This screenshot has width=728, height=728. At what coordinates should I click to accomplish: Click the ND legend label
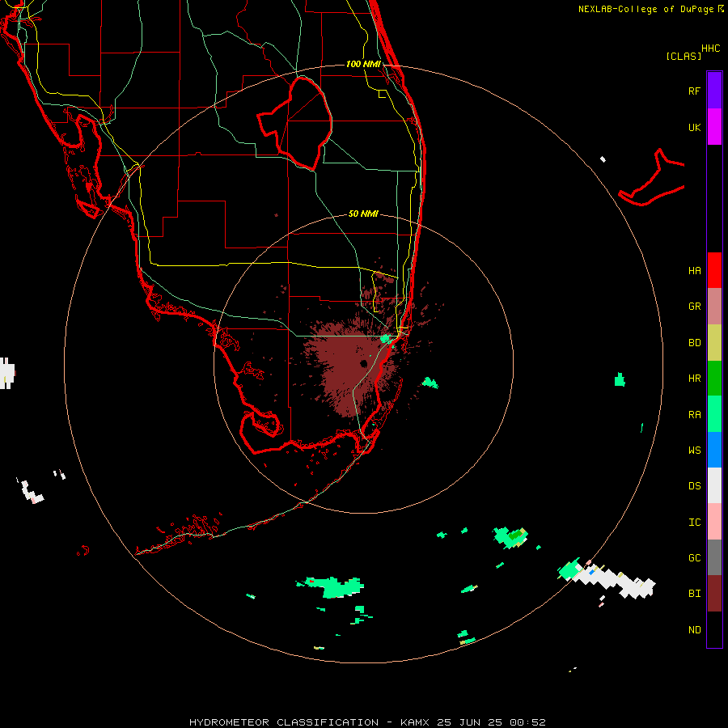tap(694, 630)
